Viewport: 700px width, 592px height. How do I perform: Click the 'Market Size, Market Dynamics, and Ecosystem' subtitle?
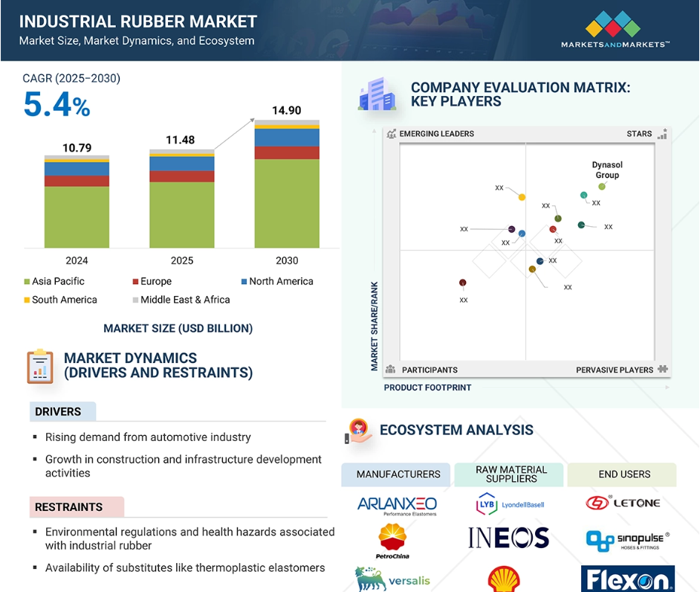click(137, 41)
